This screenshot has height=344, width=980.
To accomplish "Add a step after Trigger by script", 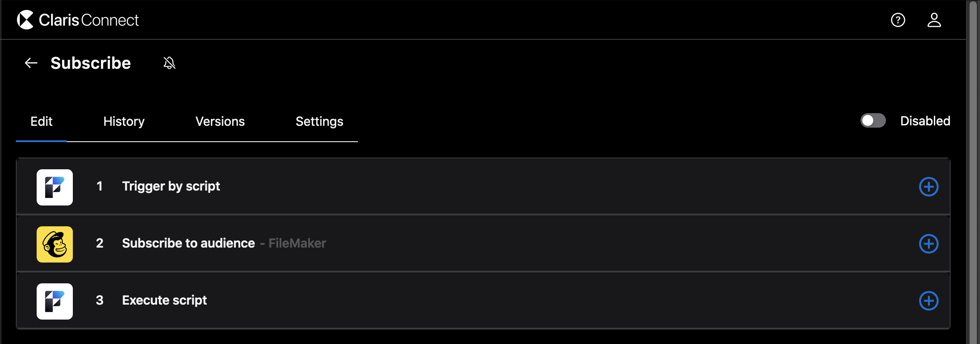I will click(x=928, y=186).
